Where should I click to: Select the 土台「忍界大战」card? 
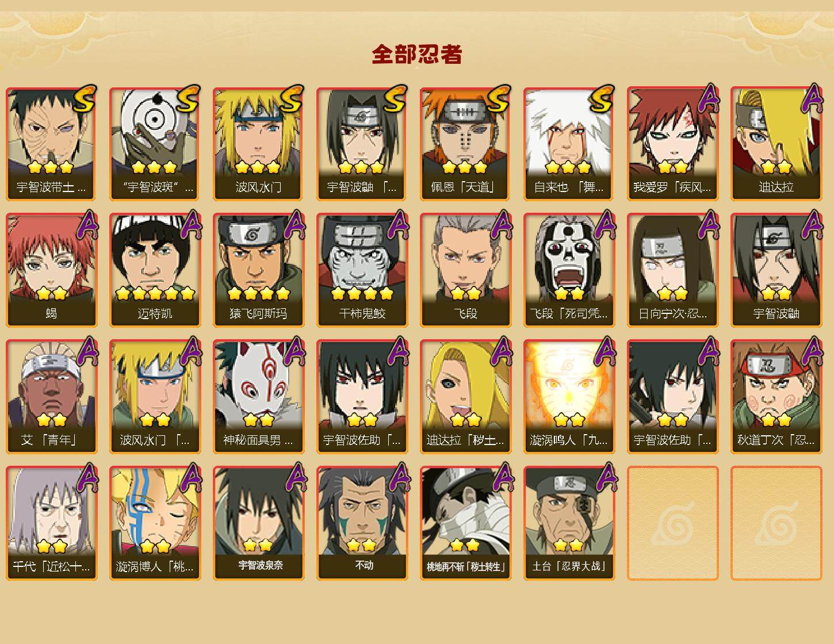click(x=569, y=523)
